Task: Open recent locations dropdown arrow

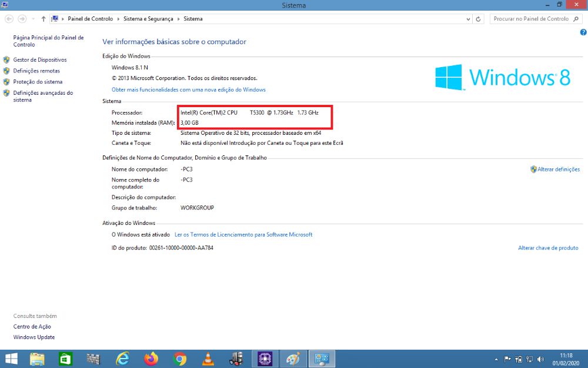Action: 34,19
